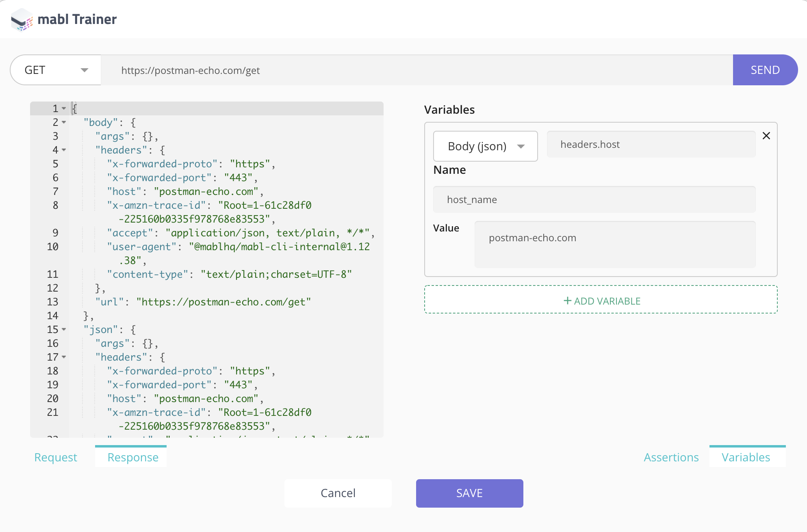The width and height of the screenshot is (807, 532).
Task: Remove the host_name variable with X icon
Action: pos(766,136)
